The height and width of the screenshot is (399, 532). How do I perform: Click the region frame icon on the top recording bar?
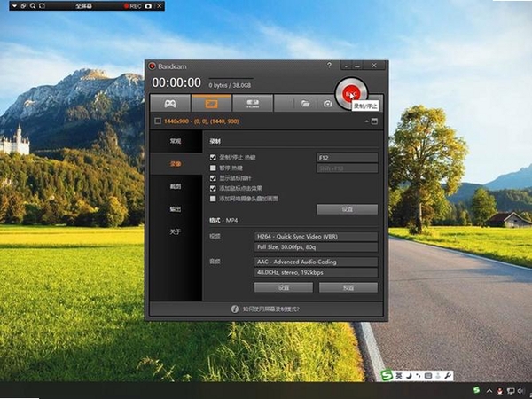point(42,6)
